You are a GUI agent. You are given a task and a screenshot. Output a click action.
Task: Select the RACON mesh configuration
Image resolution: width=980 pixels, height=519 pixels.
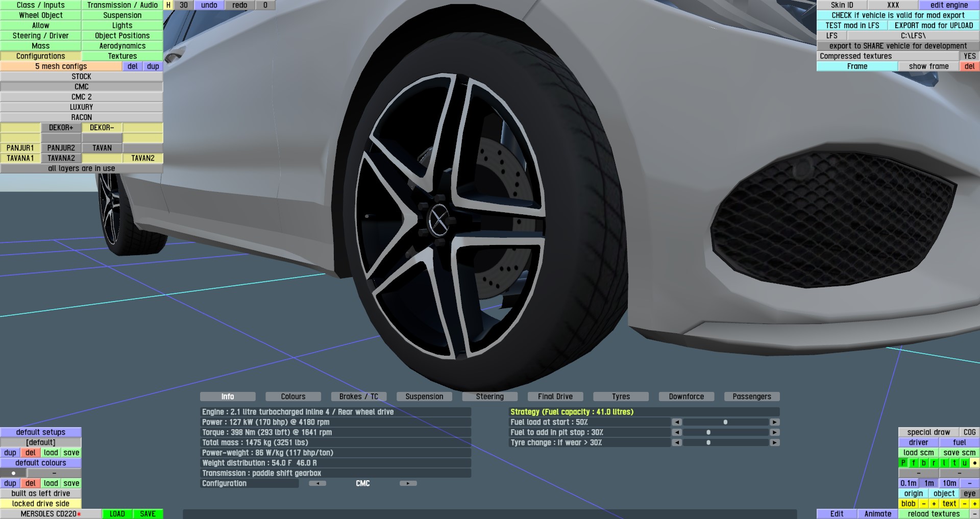[82, 117]
